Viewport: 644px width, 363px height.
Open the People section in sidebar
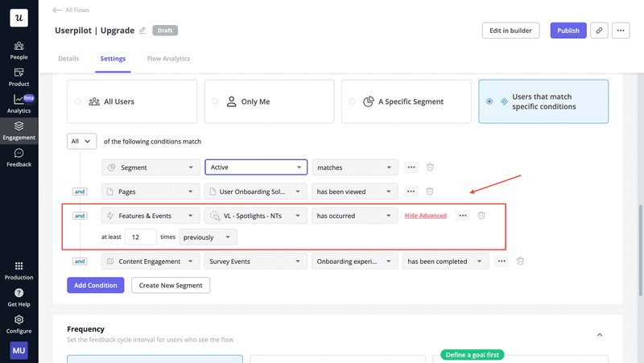tap(19, 51)
